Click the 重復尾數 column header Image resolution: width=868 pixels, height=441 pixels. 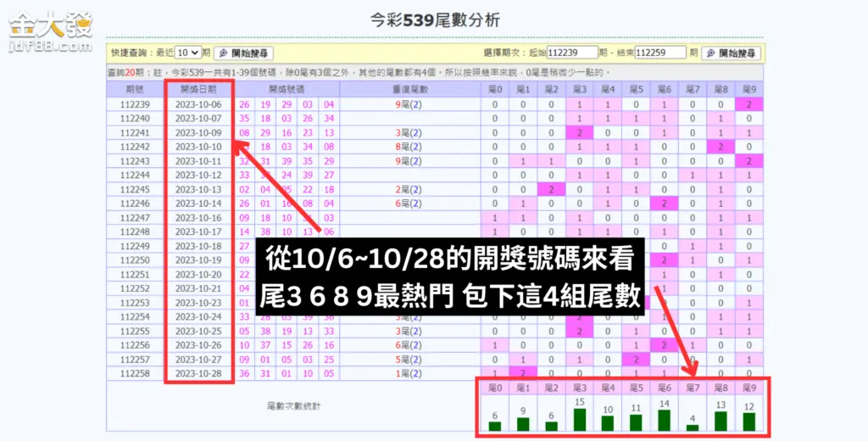point(410,89)
